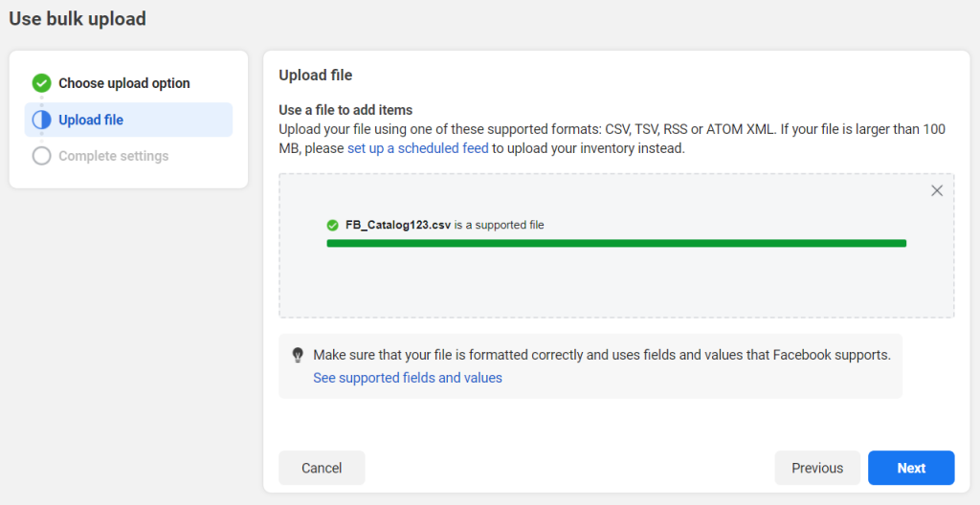Click the Use bulk upload page heading
Image resolution: width=980 pixels, height=505 pixels.
[x=78, y=19]
